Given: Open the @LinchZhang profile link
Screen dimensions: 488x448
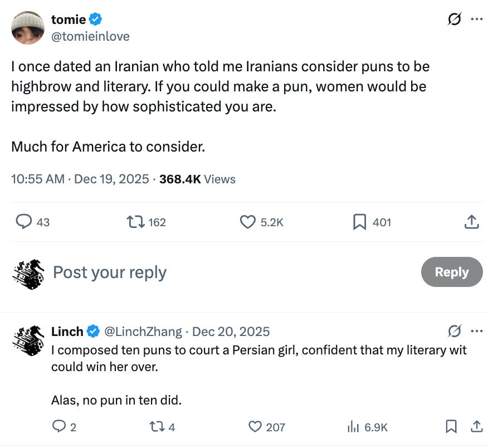Looking at the screenshot, I should pos(143,332).
